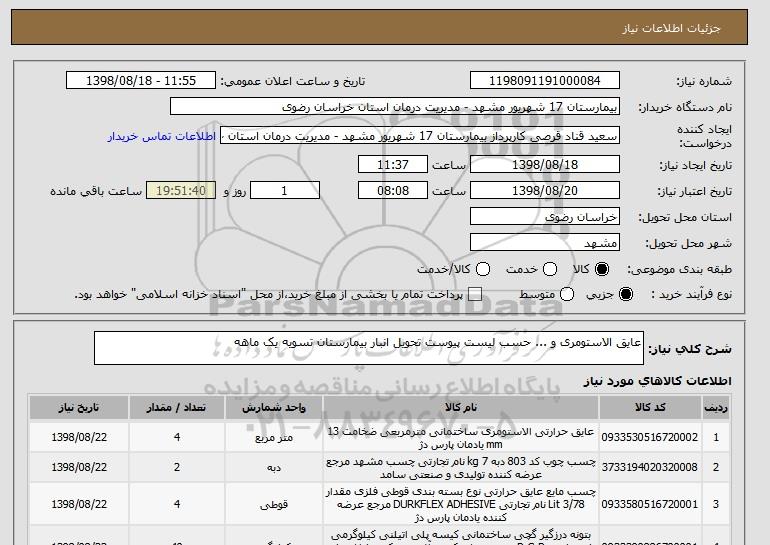Click the need date in row 1

pos(79,437)
